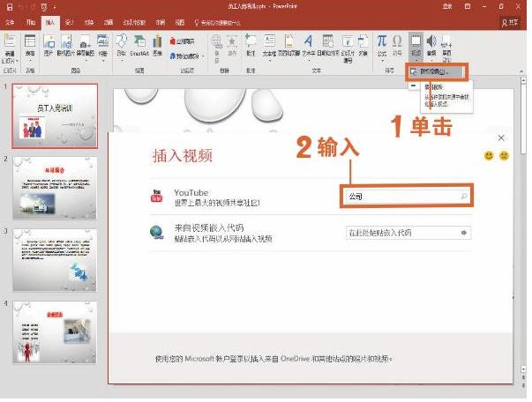Click the YouTube logo icon
Image resolution: width=532 pixels, height=402 pixels.
[x=156, y=196]
